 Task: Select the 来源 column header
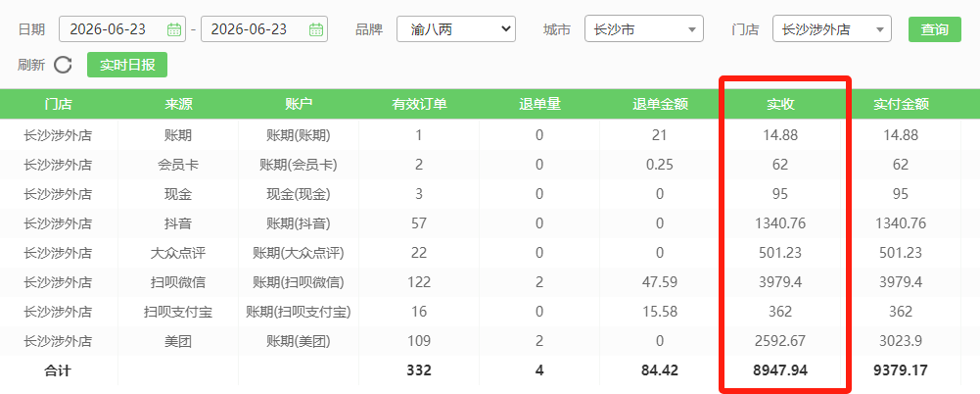coord(178,105)
